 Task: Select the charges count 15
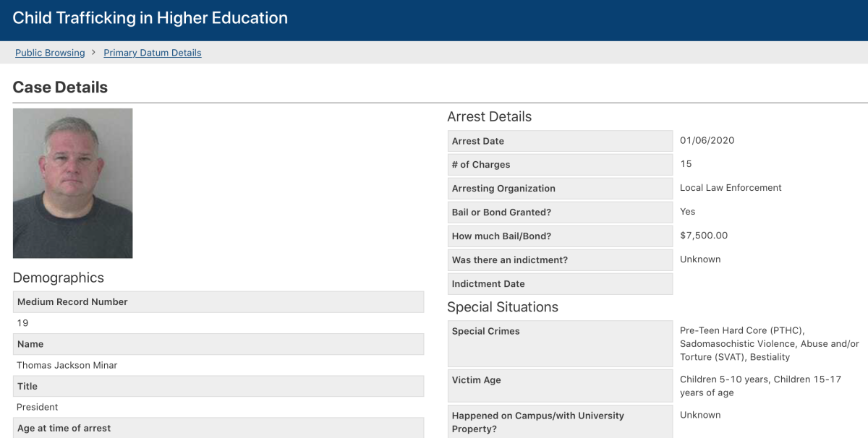pos(686,164)
